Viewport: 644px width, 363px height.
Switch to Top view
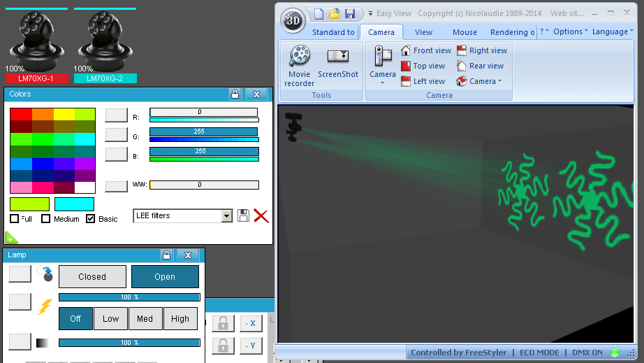coord(423,66)
